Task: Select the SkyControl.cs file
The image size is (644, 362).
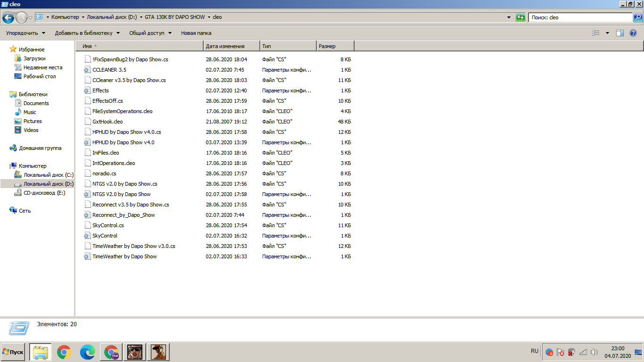Action: tap(108, 225)
